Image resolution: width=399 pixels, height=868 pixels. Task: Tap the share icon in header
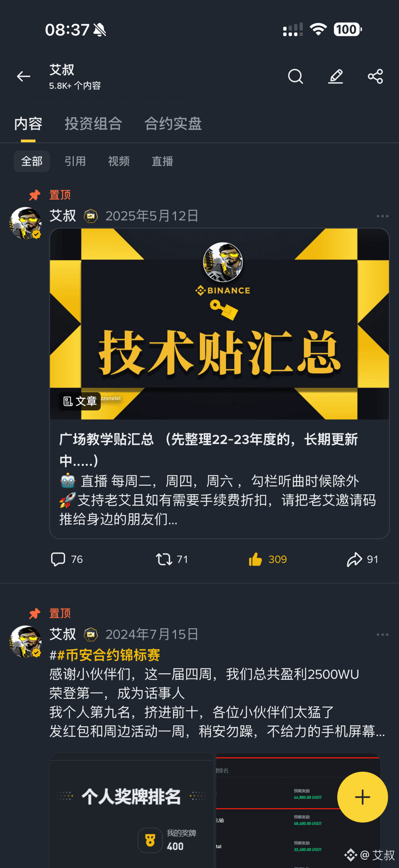pyautogui.click(x=375, y=76)
